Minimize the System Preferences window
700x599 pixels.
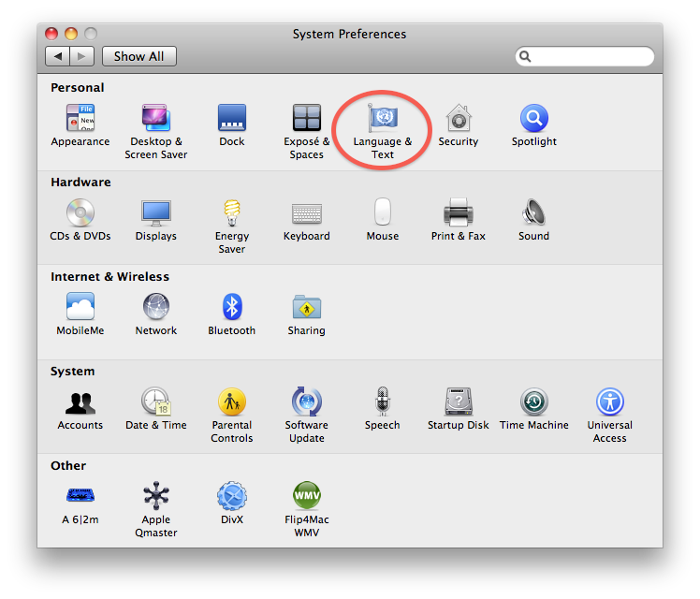click(x=71, y=34)
